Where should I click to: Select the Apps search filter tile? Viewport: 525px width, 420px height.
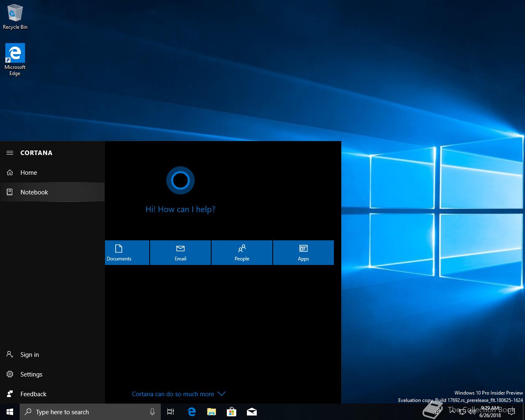(304, 253)
